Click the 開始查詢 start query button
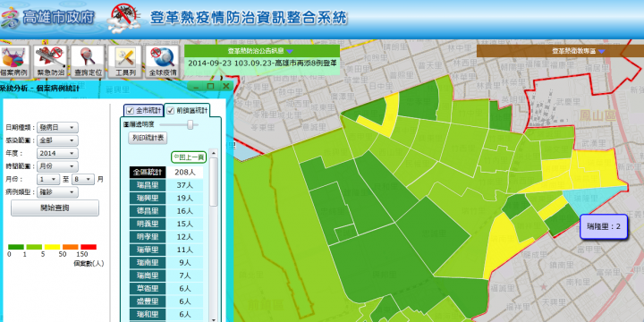Screen dimensions: 644x322 [x=55, y=208]
